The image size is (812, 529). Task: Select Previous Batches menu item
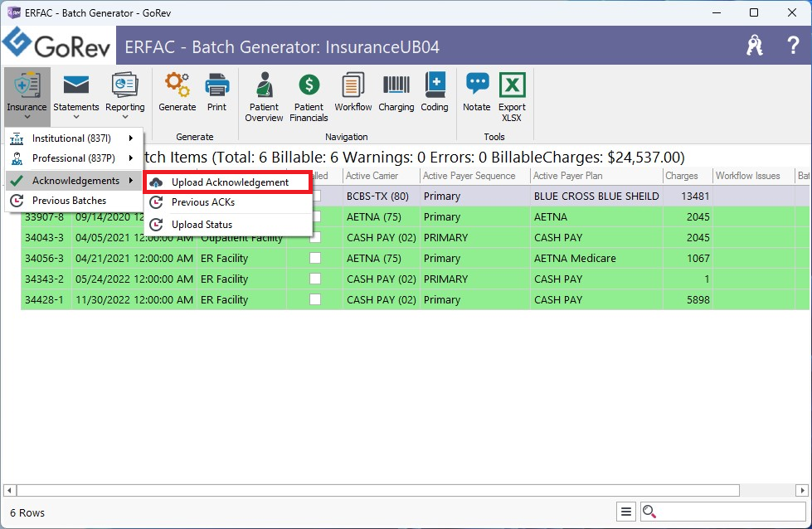coord(74,201)
